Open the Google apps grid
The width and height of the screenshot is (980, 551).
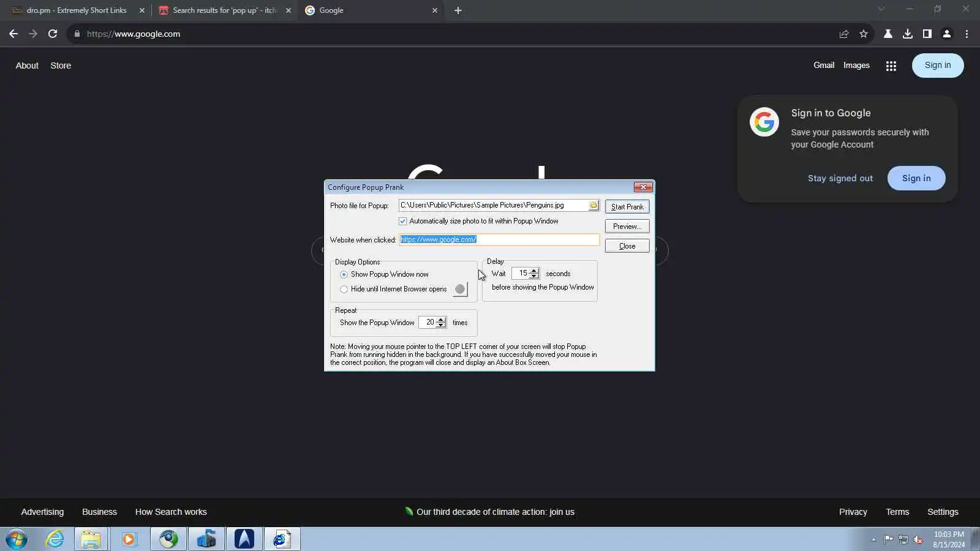(891, 66)
